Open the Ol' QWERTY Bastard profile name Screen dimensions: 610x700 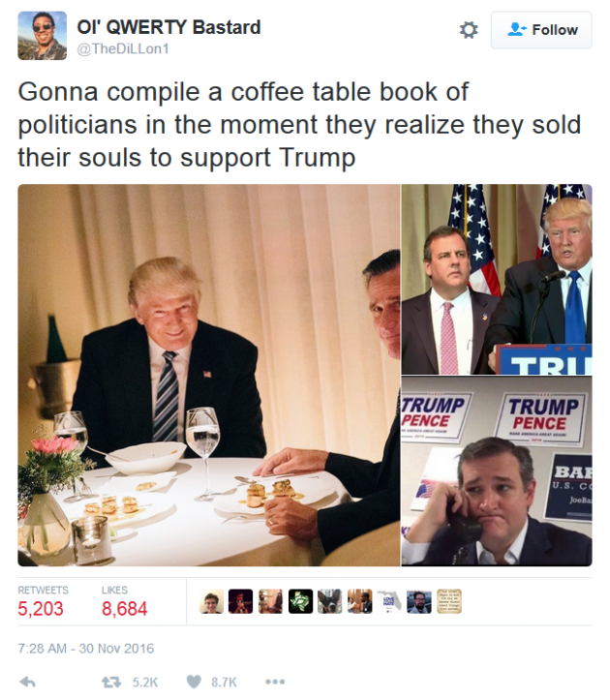168,27
